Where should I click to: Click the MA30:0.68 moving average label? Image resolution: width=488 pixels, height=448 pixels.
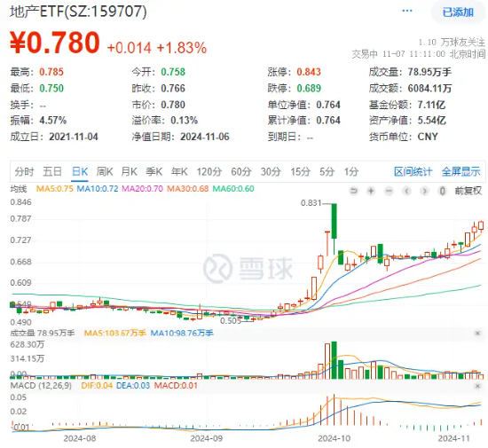tap(188, 189)
